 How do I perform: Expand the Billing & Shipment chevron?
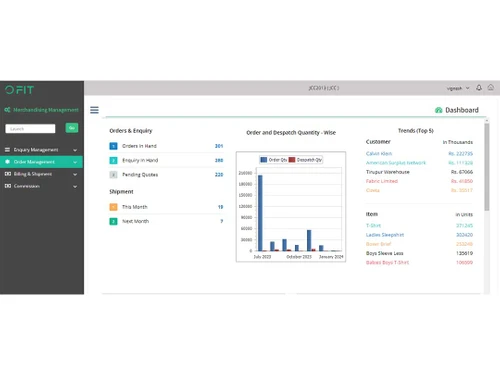[75, 174]
